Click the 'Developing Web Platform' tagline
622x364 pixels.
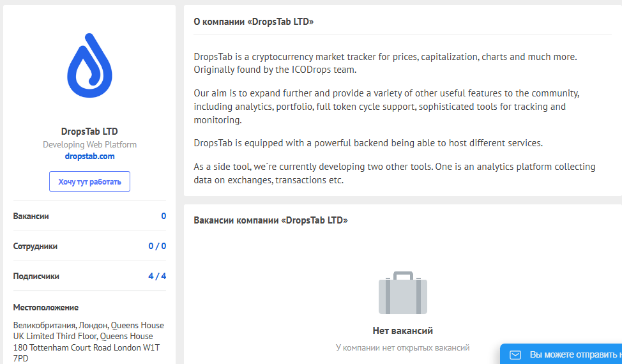coord(89,144)
